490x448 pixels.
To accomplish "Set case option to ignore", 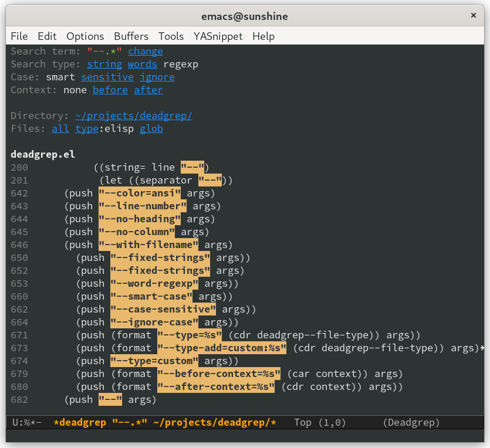I will point(157,77).
